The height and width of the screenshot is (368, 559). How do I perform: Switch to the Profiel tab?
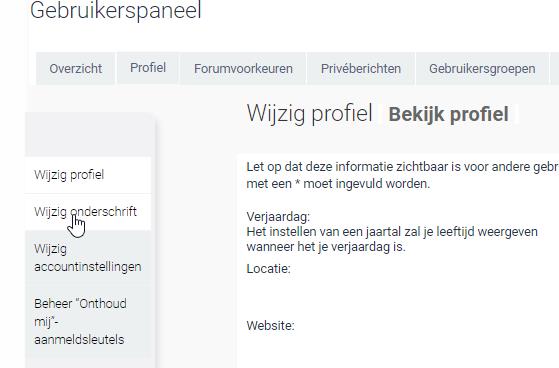tap(148, 68)
